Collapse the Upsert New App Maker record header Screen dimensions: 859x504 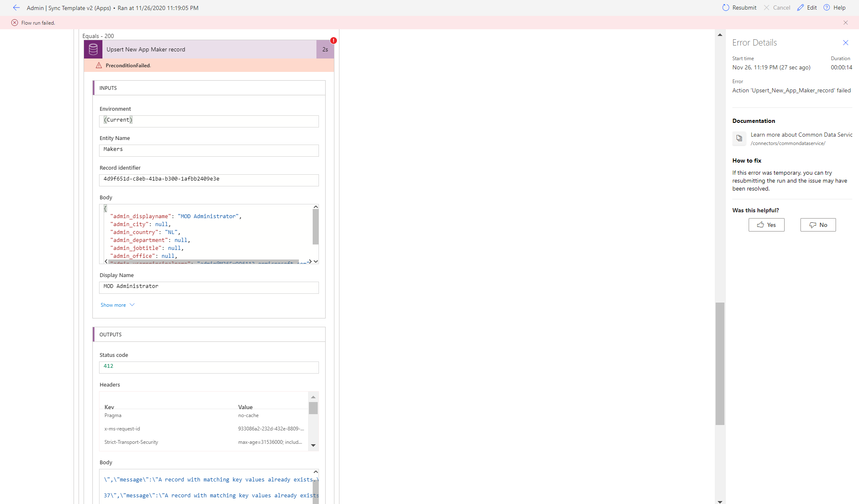209,49
